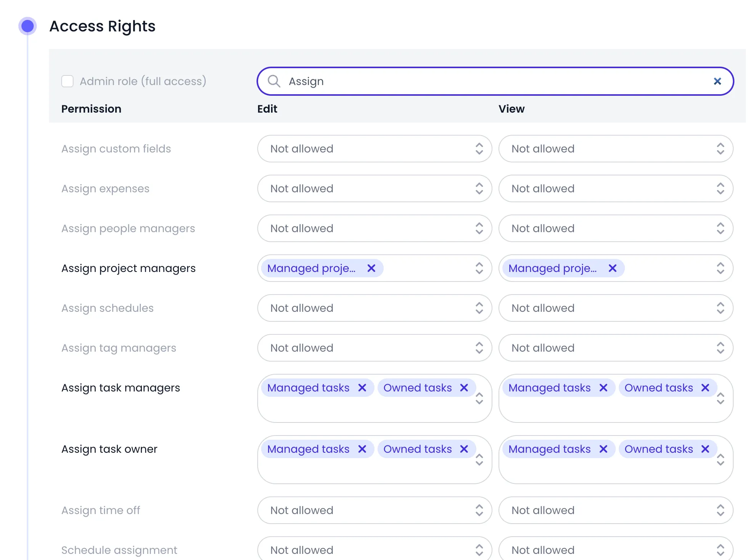Click the search magnifier icon
This screenshot has height=560, width=752.
274,81
